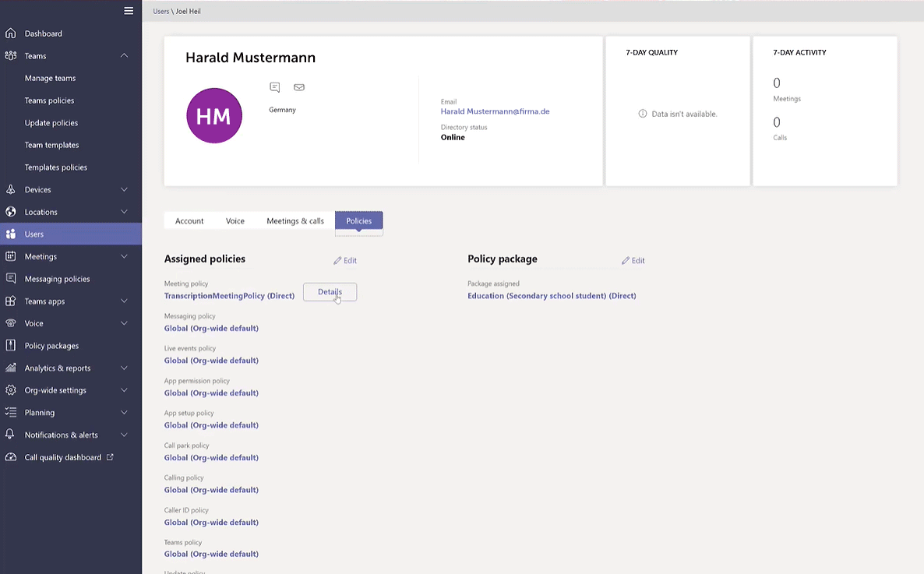Click the Joel Heil breadcrumb text
924x574 pixels.
click(x=188, y=11)
